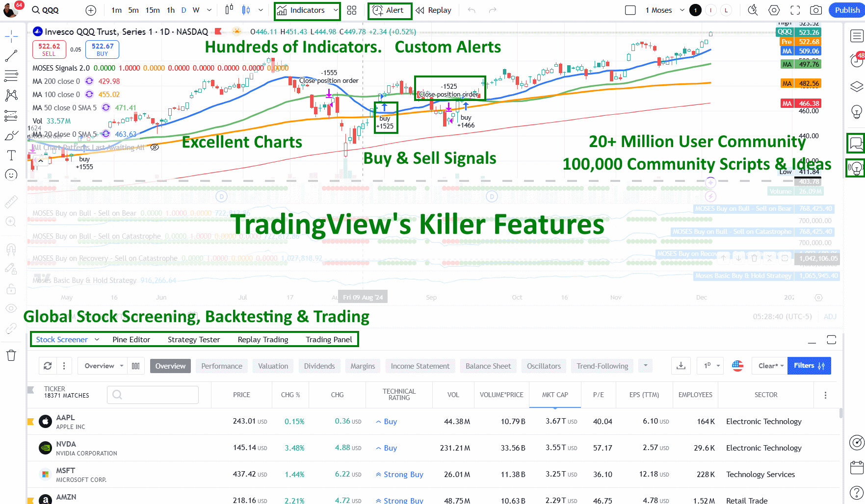Click the screener ticker search field
865x504 pixels.
153,395
